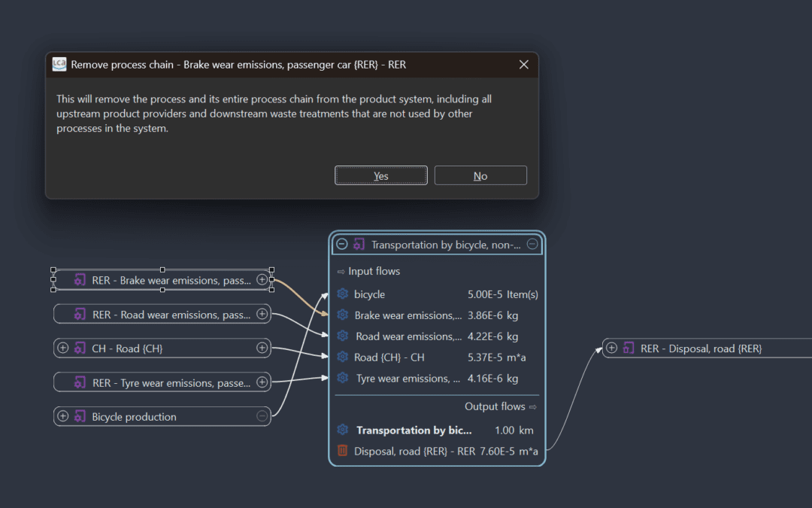Expand left inputs of Bicycle production node

coord(63,417)
